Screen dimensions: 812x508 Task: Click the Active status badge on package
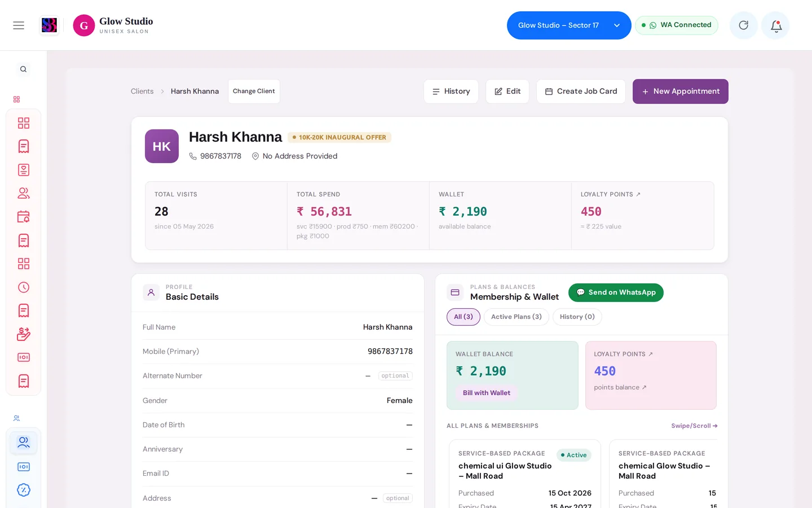pyautogui.click(x=574, y=455)
